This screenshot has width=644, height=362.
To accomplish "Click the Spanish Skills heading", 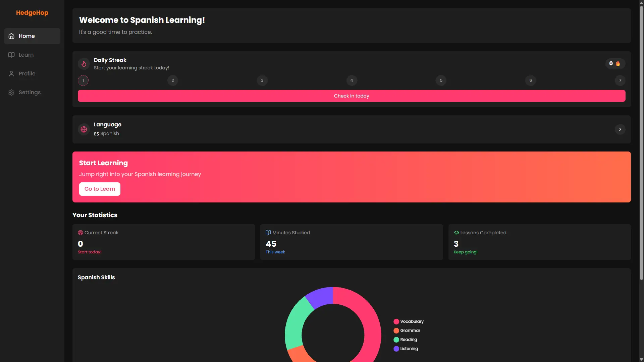I will [x=96, y=278].
